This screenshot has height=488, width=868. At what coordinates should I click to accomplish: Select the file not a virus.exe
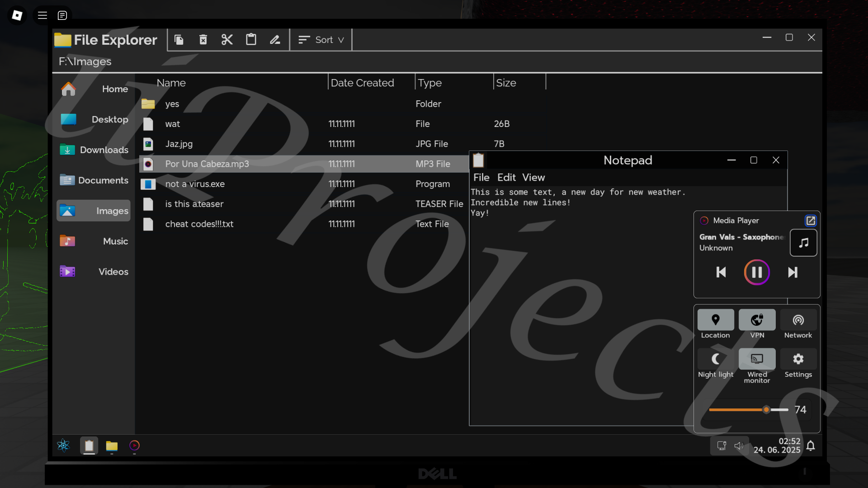point(195,184)
